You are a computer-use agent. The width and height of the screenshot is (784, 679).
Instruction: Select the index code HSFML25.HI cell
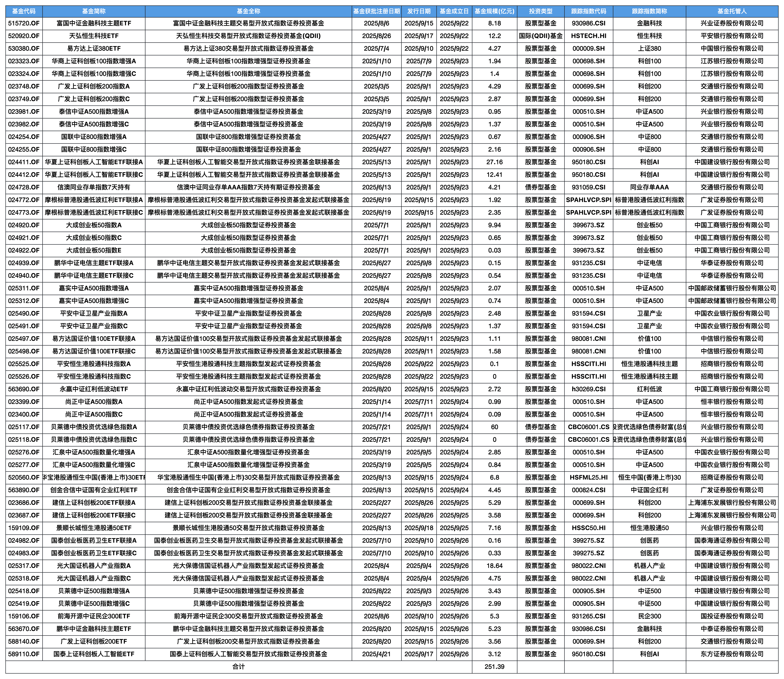pyautogui.click(x=588, y=477)
